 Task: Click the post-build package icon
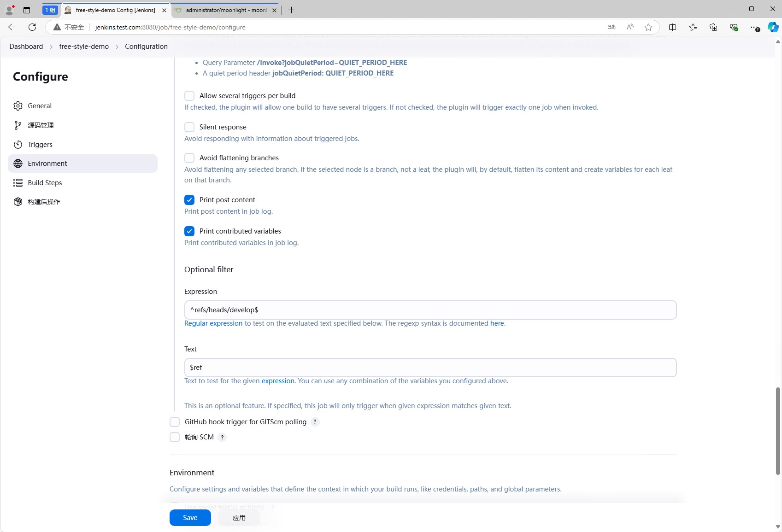18,202
